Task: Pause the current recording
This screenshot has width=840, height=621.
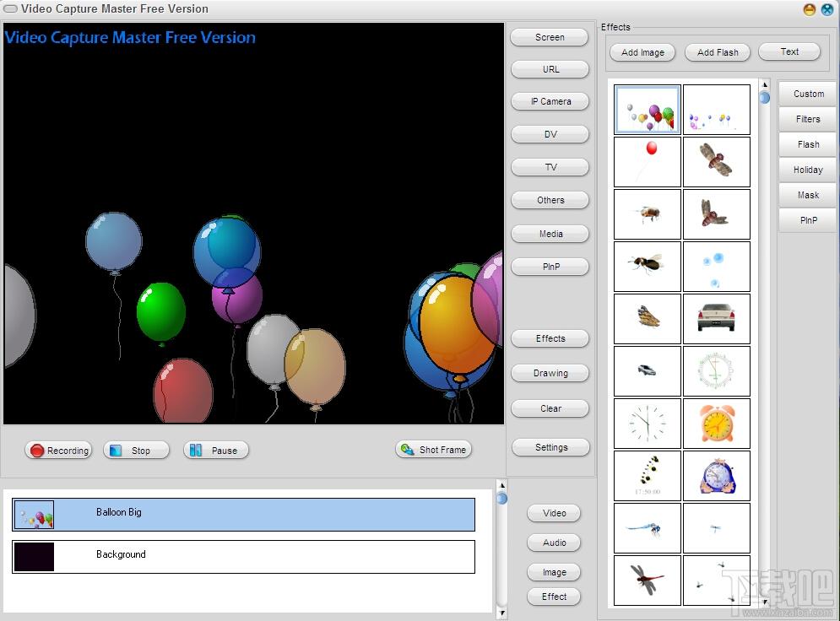Action: coord(216,451)
